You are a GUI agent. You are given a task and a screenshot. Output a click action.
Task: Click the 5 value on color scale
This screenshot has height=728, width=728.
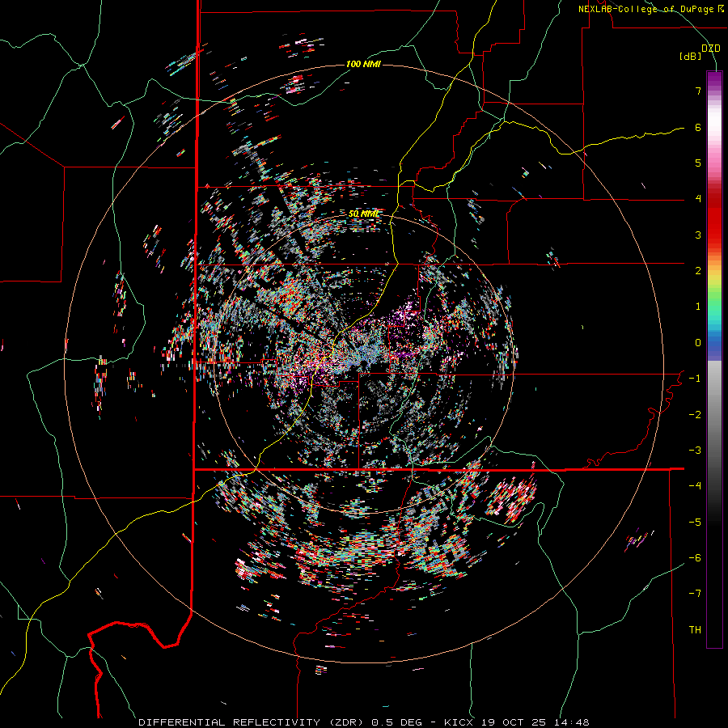tap(698, 163)
